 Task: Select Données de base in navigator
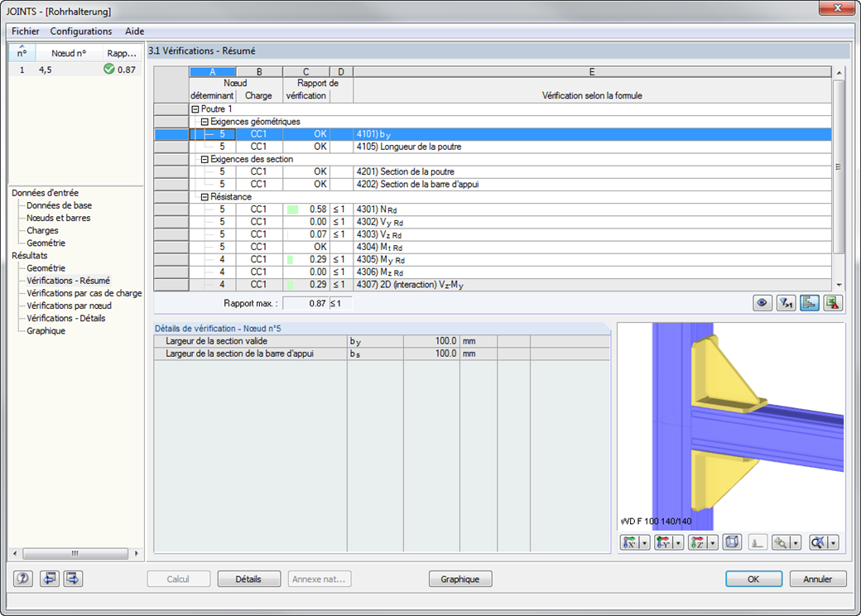coord(60,205)
